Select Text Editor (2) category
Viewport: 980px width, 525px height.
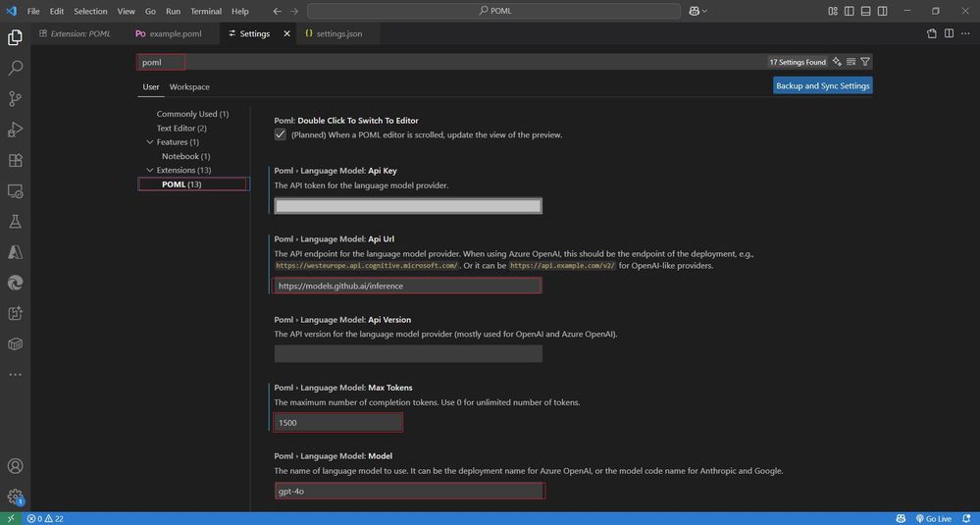click(x=181, y=129)
